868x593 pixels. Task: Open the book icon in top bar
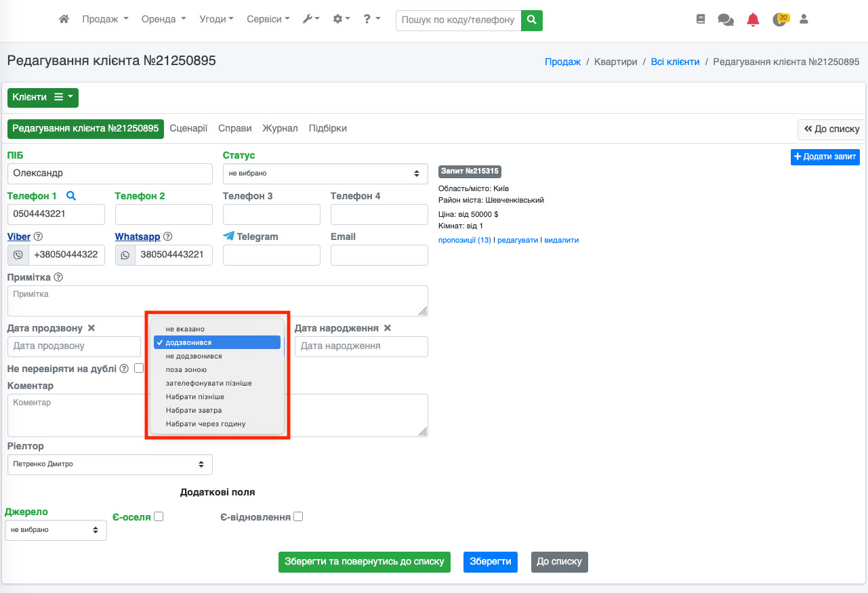pos(701,20)
